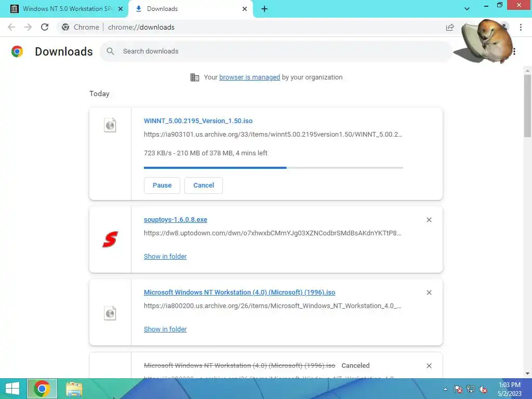Show souptoys-1.6.0.8.exe in folder

165,257
